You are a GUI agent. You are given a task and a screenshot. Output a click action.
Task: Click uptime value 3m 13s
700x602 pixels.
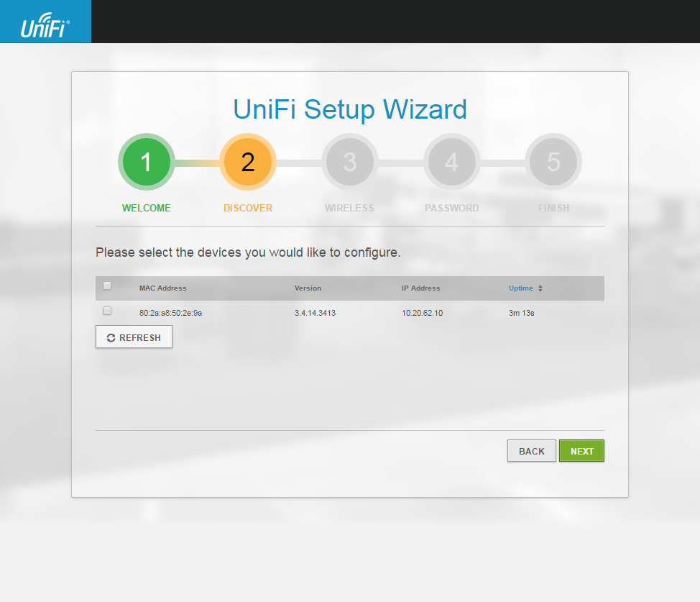(522, 313)
